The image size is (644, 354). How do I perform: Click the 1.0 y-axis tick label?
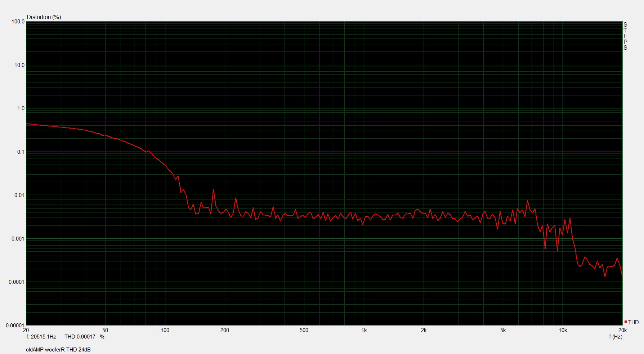(21, 108)
